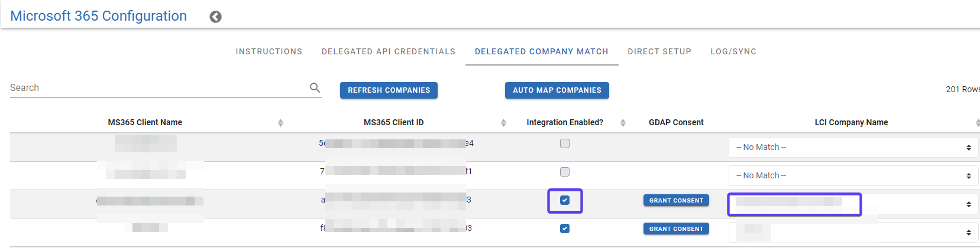The image size is (980, 248).
Task: Click the GDAP Consent column header
Action: click(676, 122)
